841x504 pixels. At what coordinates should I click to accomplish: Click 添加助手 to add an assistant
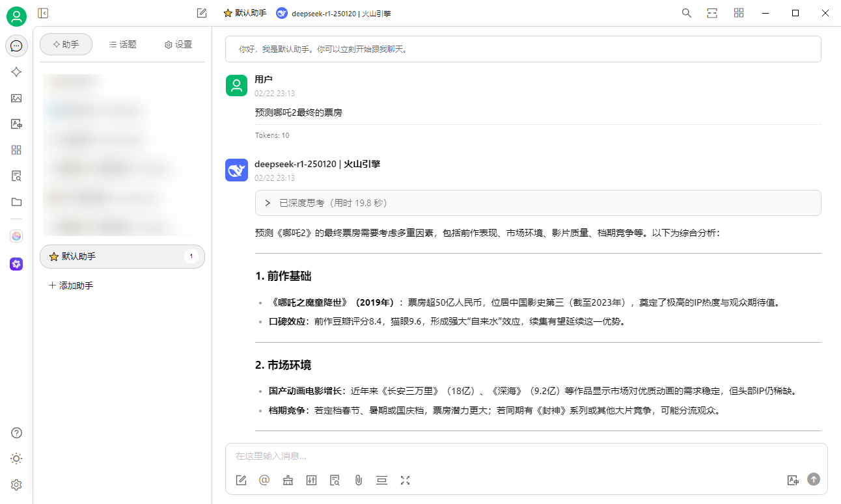click(x=72, y=285)
